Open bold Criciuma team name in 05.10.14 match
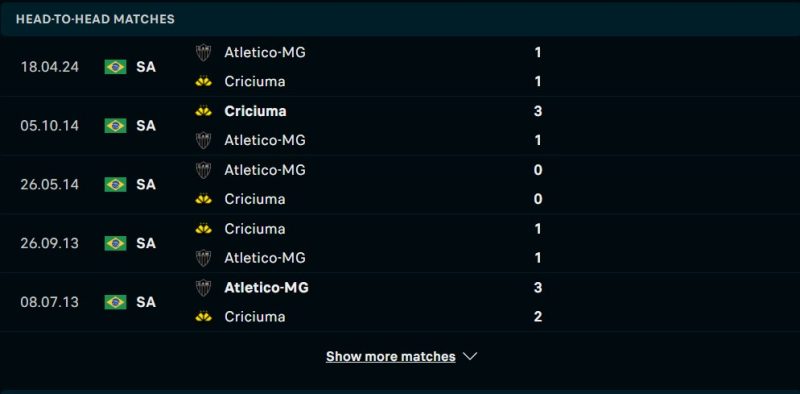 pyautogui.click(x=255, y=111)
